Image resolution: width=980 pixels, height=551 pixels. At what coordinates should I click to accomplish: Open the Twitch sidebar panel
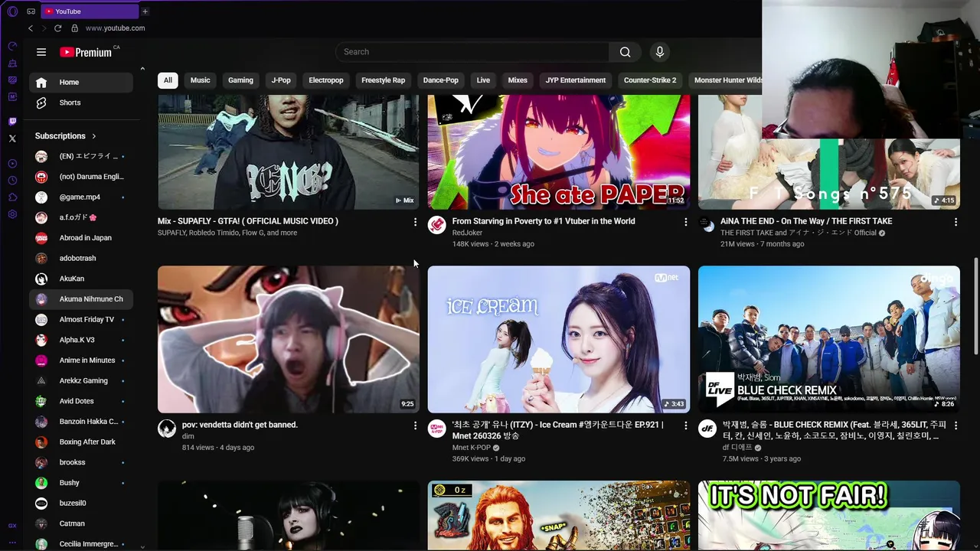[x=12, y=122]
